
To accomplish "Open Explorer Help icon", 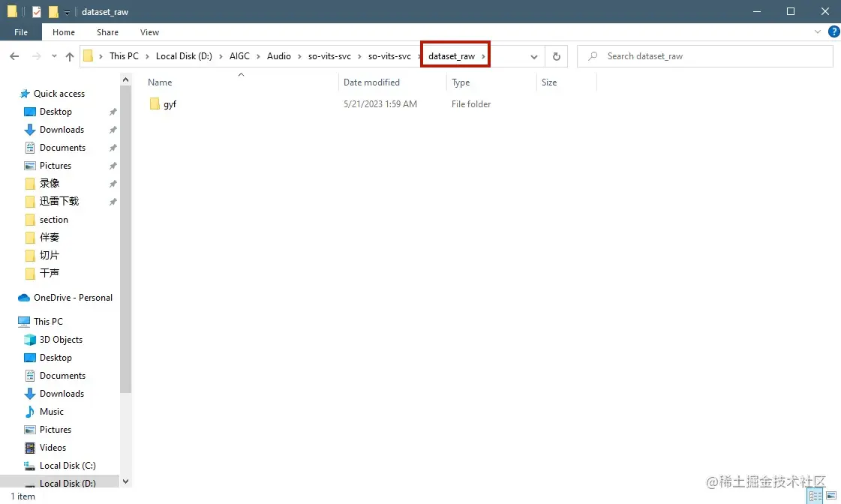I will click(834, 32).
